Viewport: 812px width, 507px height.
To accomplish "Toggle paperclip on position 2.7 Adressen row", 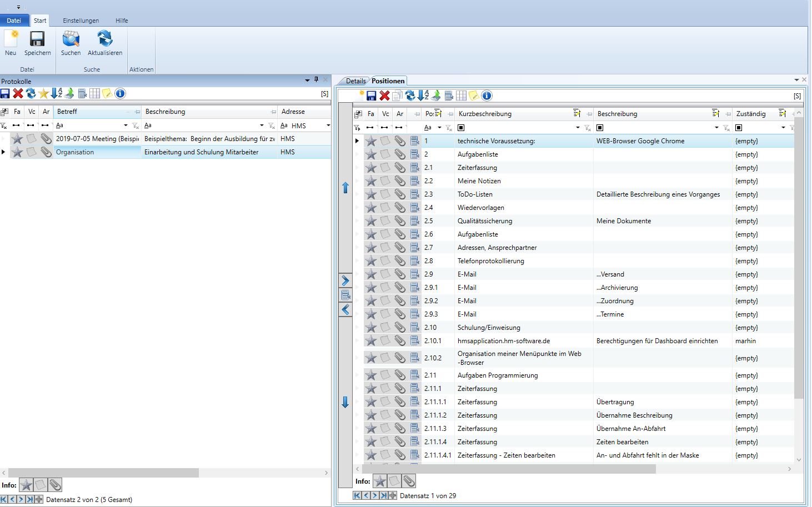I will (400, 248).
